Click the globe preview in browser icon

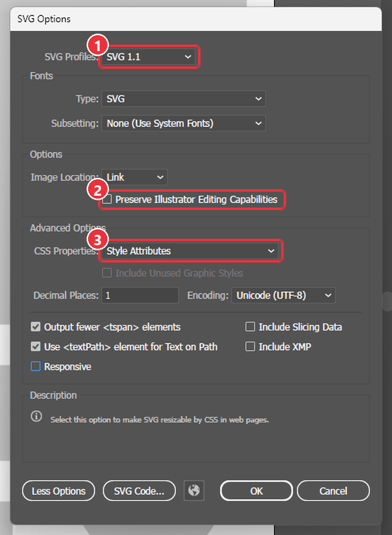pos(194,490)
